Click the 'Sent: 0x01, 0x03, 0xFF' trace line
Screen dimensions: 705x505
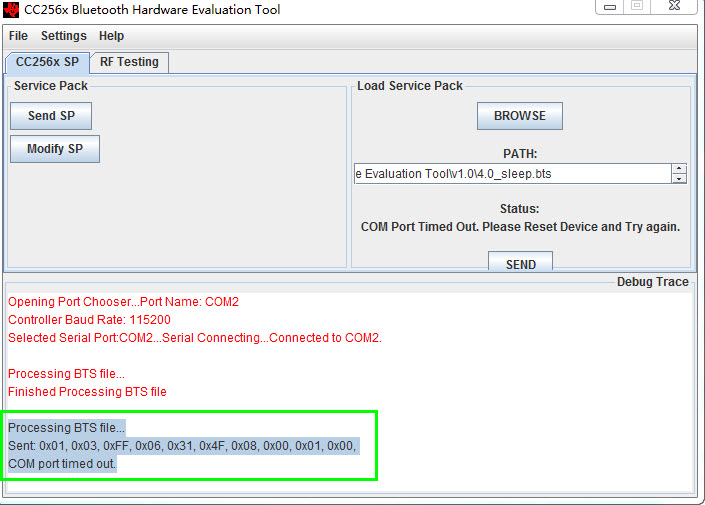(183, 446)
